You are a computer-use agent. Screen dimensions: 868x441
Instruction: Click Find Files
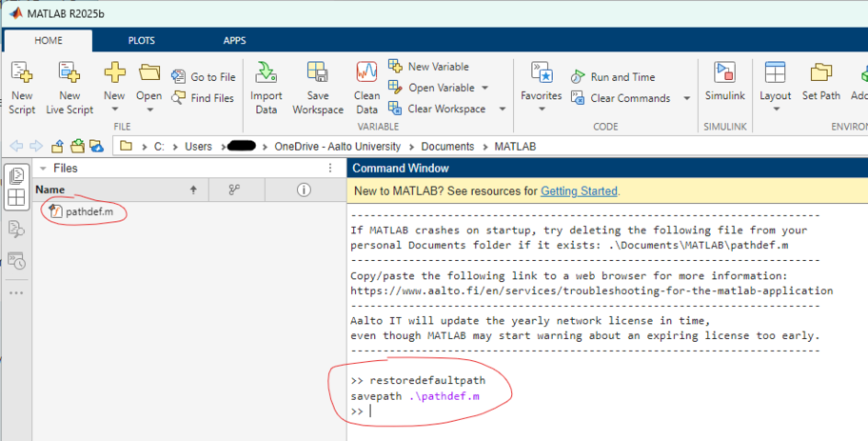[x=203, y=98]
